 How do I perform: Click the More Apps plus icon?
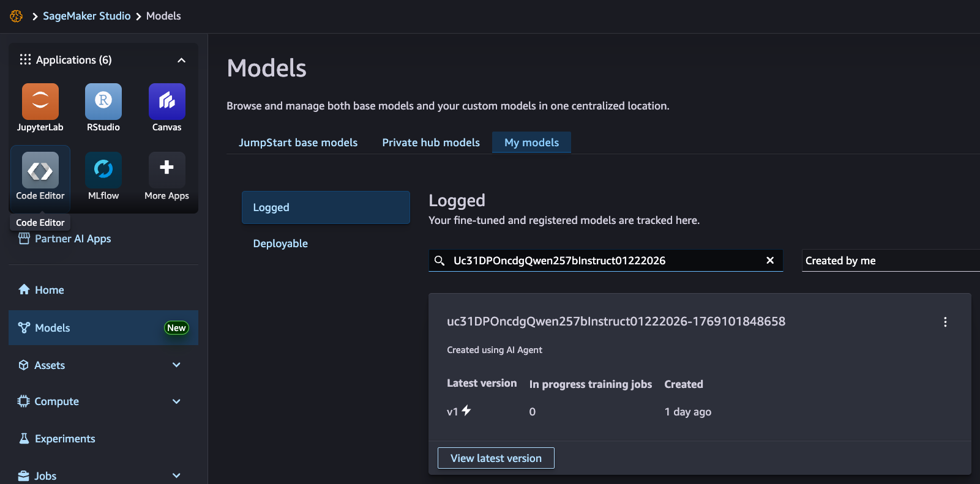[x=166, y=168]
